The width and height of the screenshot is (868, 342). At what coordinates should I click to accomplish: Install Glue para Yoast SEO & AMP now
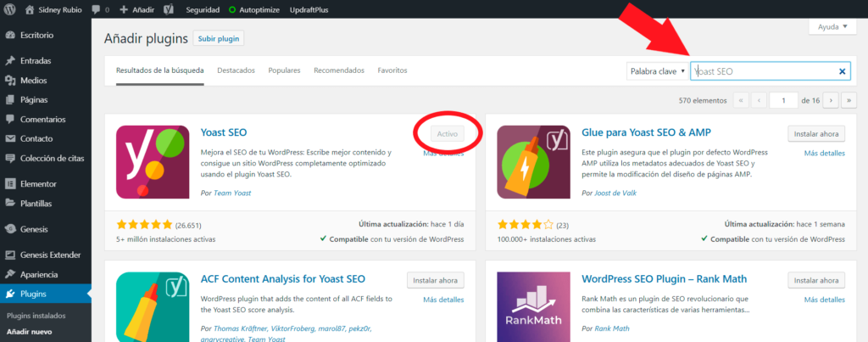click(816, 133)
